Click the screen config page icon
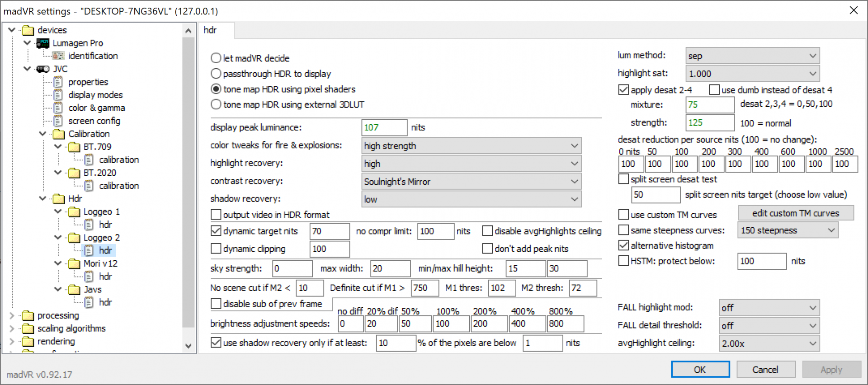Image resolution: width=868 pixels, height=385 pixels. coord(58,121)
